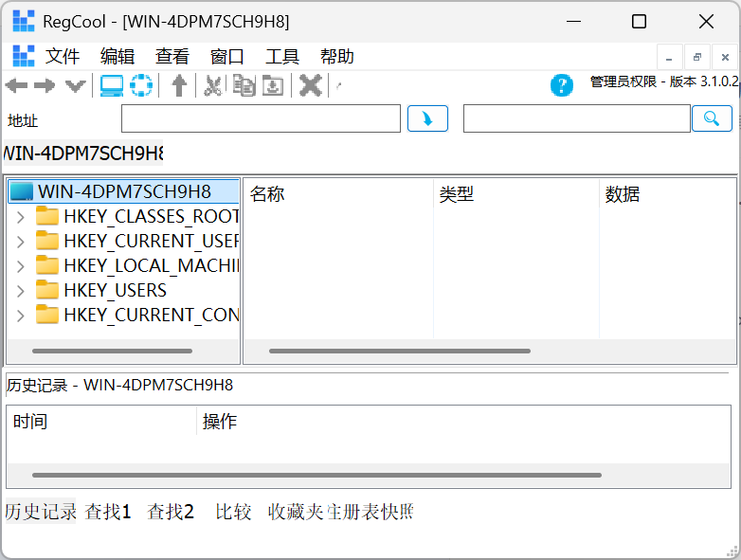Open the 工具 menu
Screen dimensions: 741x560
[x=282, y=56]
